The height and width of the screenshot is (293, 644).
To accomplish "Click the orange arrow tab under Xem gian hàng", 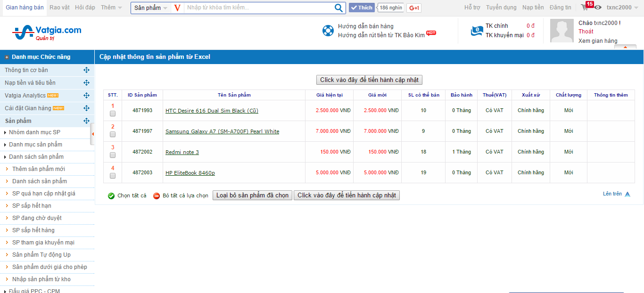I will (x=626, y=47).
